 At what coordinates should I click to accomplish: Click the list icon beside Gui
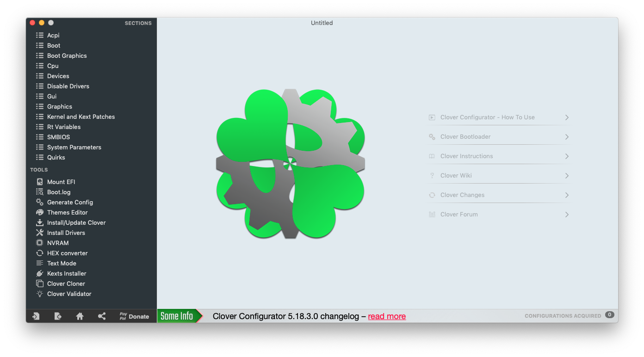[40, 96]
